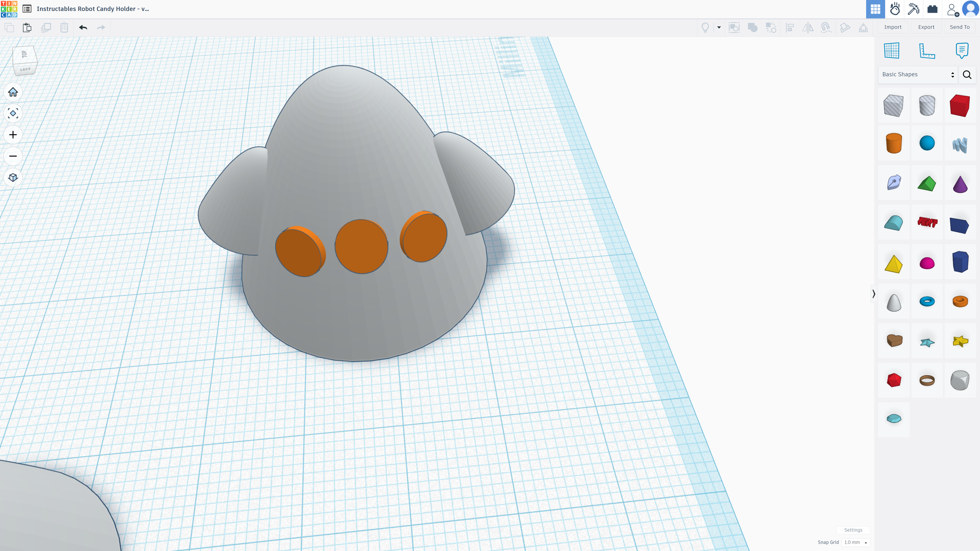Viewport: 980px width, 551px height.
Task: Click the LEFT face of view cube
Action: pos(25,69)
